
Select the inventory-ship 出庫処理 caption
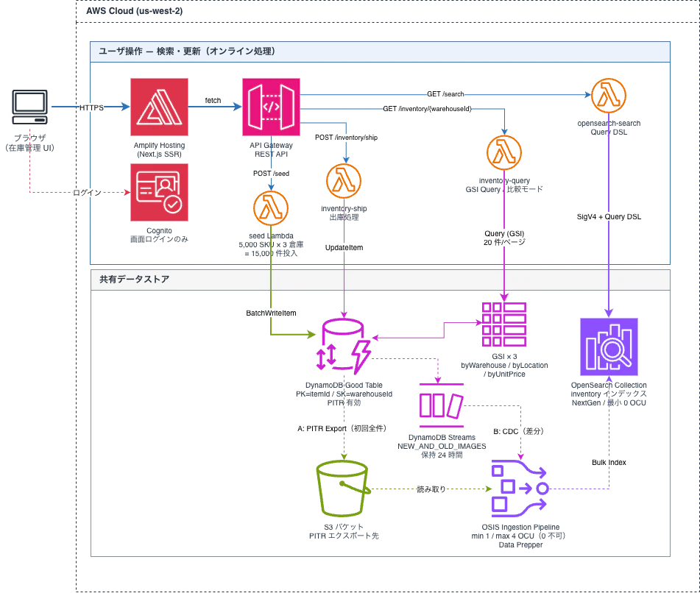[x=344, y=213]
